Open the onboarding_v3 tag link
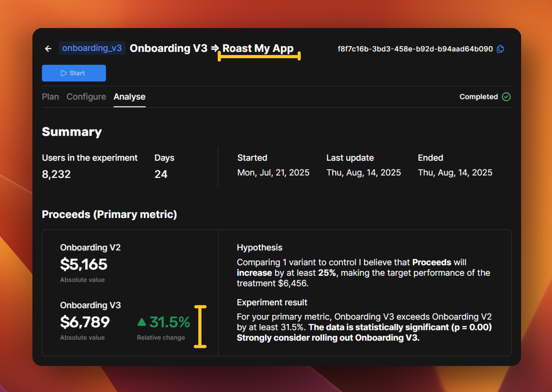552x392 pixels. [x=92, y=48]
